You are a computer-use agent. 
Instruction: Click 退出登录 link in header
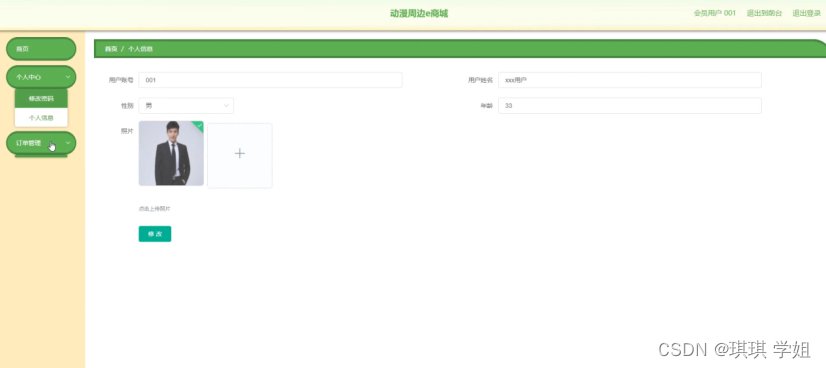[807, 13]
